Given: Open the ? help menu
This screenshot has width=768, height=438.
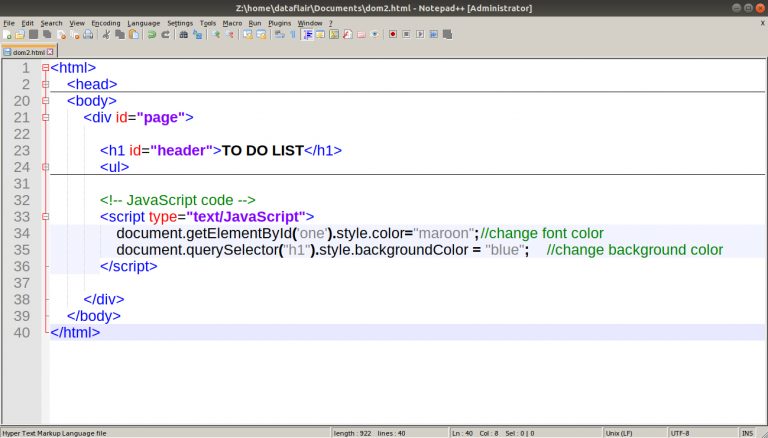Looking at the screenshot, I should coord(331,23).
